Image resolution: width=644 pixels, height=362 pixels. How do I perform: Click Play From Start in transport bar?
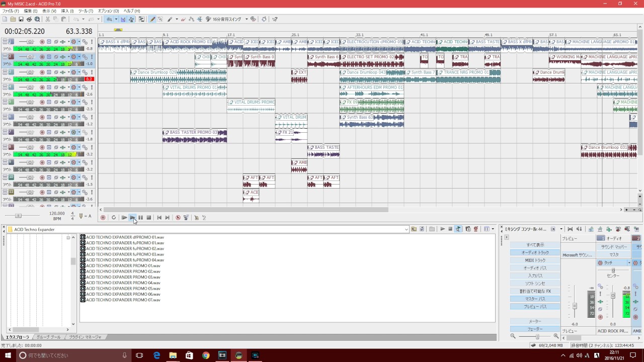[124, 218]
